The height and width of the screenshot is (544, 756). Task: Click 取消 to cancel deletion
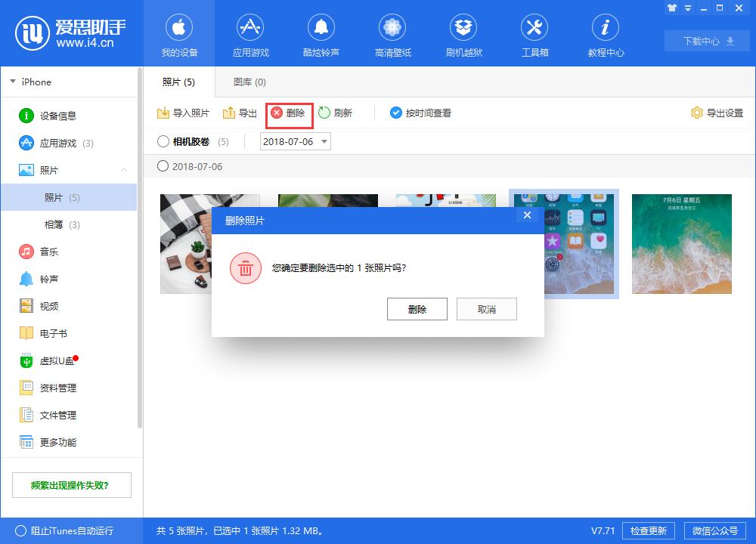tap(486, 308)
